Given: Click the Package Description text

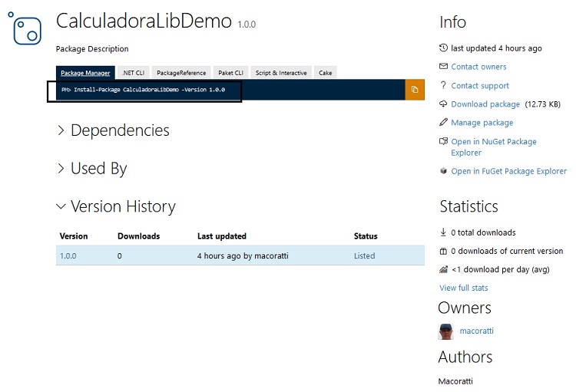Looking at the screenshot, I should [x=92, y=49].
